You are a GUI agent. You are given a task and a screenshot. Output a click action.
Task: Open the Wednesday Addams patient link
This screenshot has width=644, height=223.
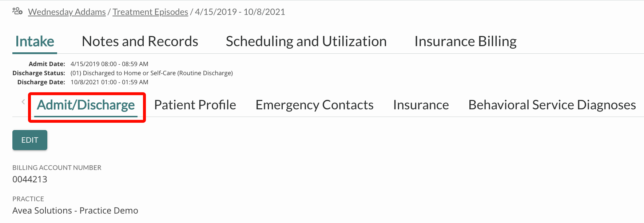click(67, 12)
